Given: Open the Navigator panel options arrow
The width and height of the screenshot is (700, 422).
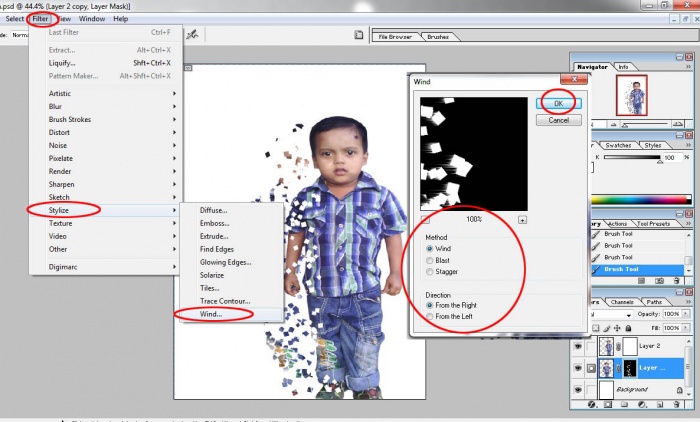Looking at the screenshot, I should [x=688, y=67].
